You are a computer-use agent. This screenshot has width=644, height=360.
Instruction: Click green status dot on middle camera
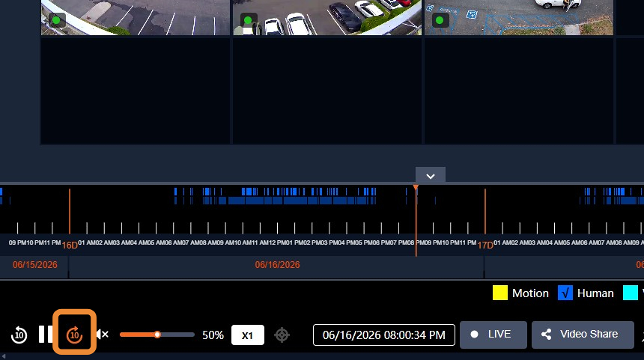coord(248,20)
